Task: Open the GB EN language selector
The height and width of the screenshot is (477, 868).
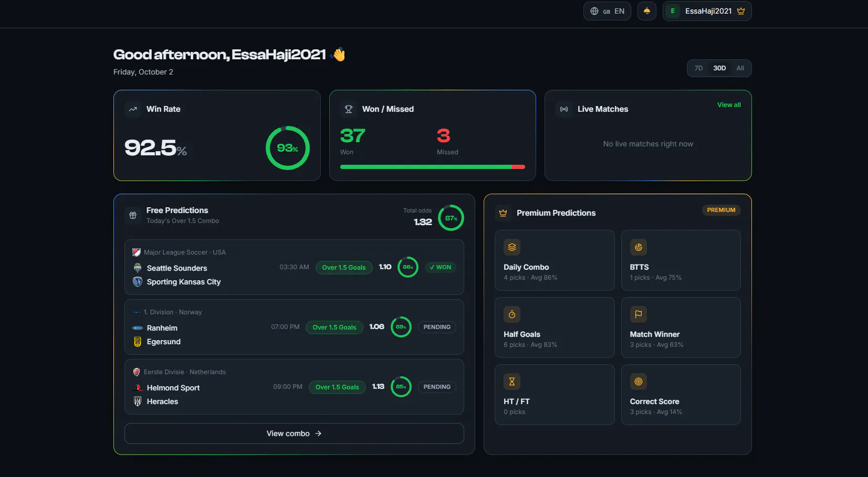Action: click(607, 11)
